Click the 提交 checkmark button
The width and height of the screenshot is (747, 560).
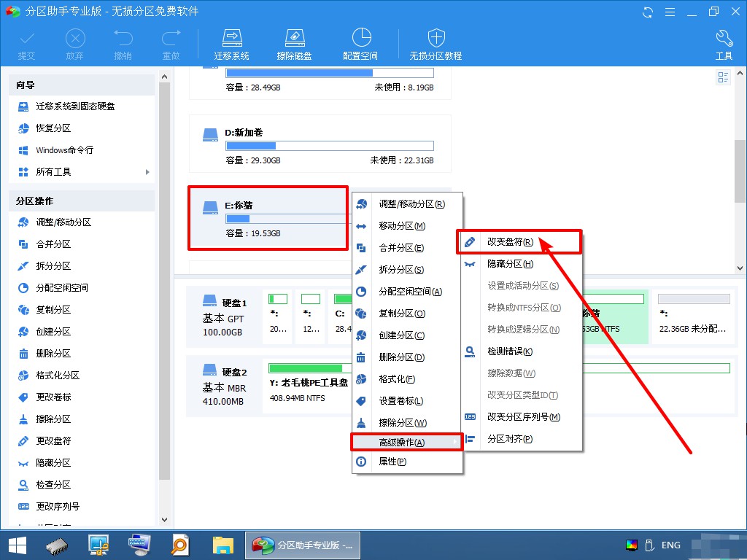coord(27,44)
